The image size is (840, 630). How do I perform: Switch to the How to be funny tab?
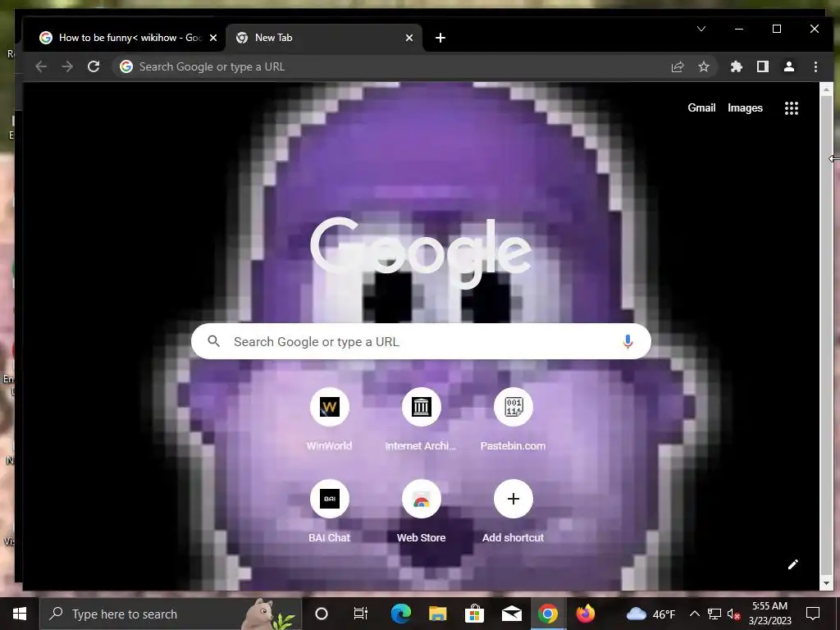point(125,38)
